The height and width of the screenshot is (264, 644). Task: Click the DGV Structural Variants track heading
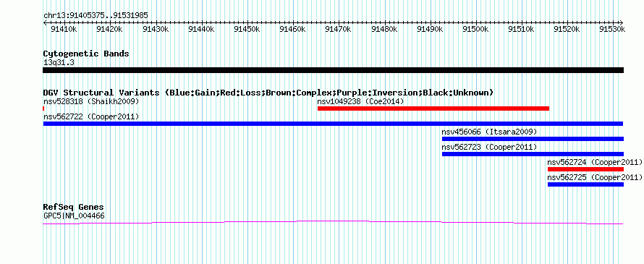(268, 93)
